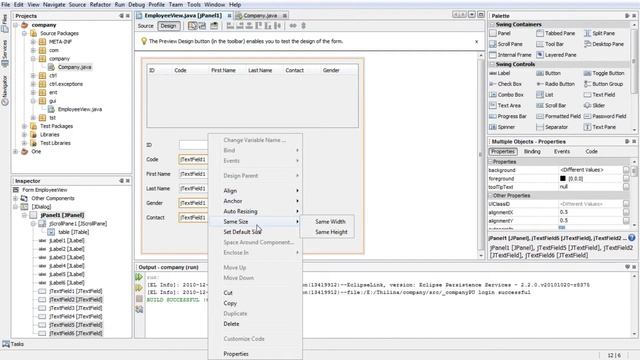Click the foreground black color swatch
Viewport: 640px width, 360px height.
[562, 178]
